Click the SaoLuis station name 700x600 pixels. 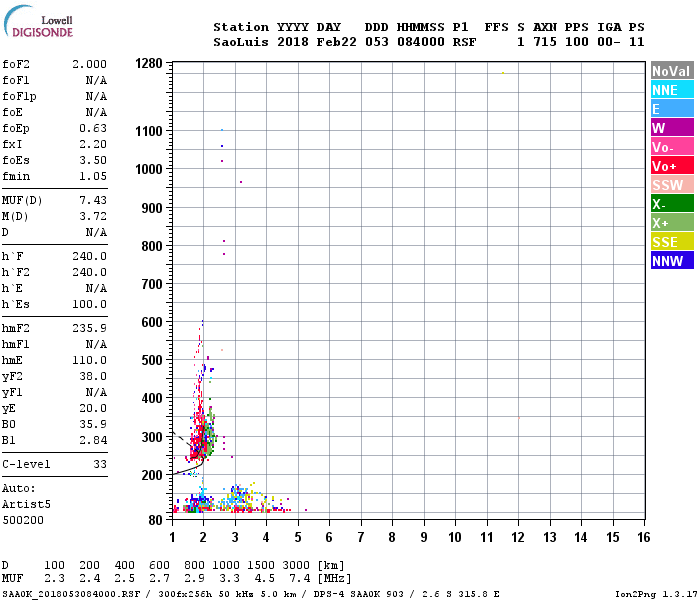(x=241, y=42)
